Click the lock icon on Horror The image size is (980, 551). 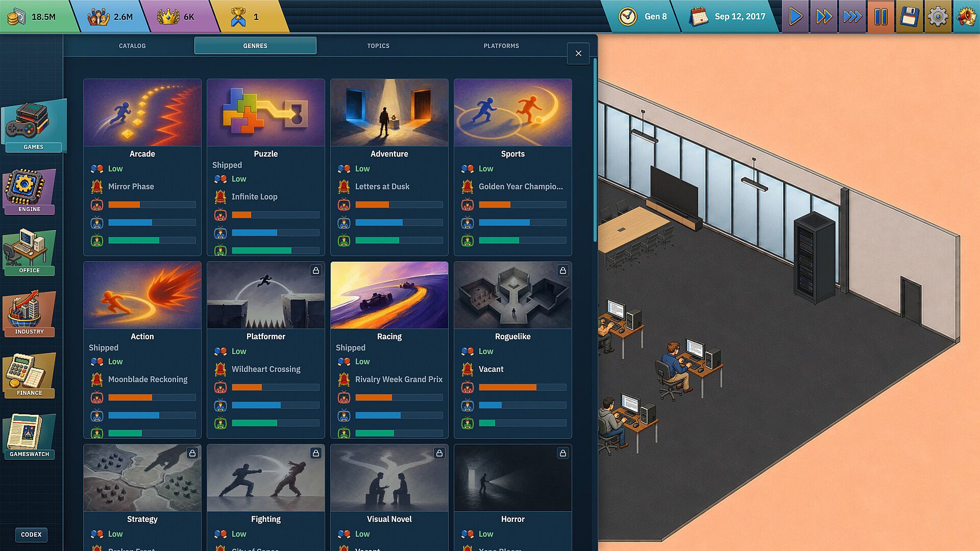(563, 453)
